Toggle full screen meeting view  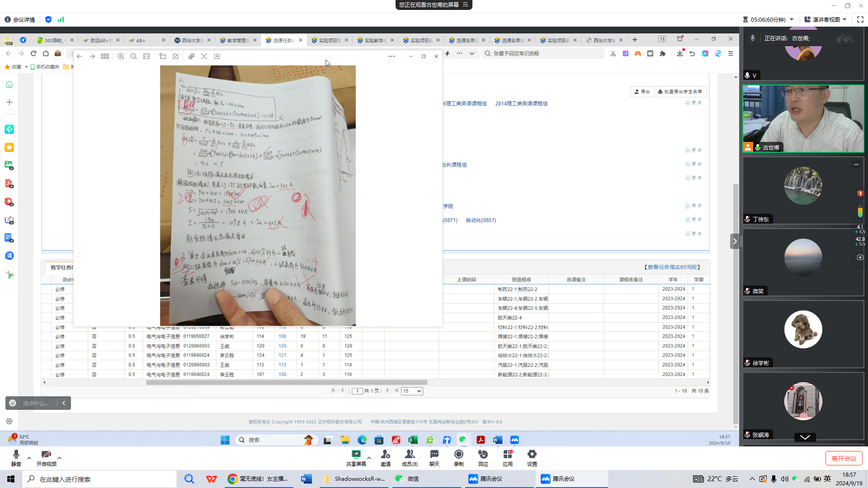[x=860, y=19]
